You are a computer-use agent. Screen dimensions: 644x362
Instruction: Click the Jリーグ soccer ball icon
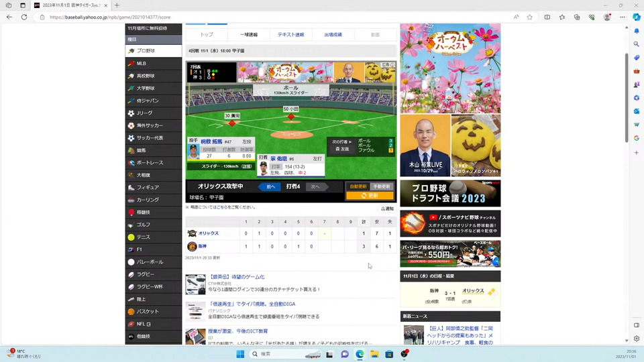(x=131, y=113)
